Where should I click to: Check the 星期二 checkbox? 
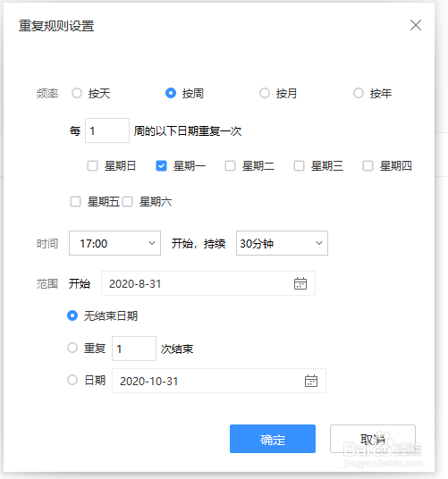230,166
